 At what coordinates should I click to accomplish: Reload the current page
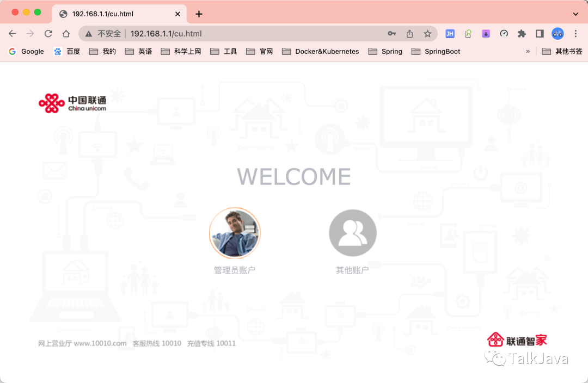(x=48, y=34)
